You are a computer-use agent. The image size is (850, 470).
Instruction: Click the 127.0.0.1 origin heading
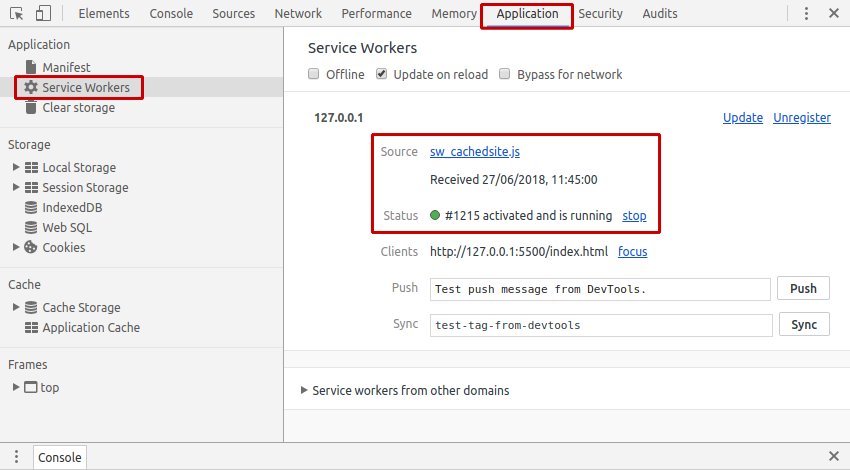point(339,118)
